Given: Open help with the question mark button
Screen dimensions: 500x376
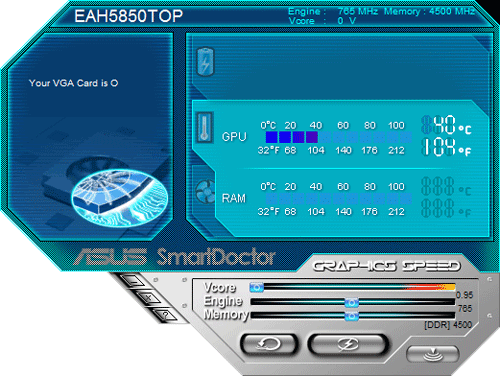Looking at the screenshot, I should click(166, 314).
